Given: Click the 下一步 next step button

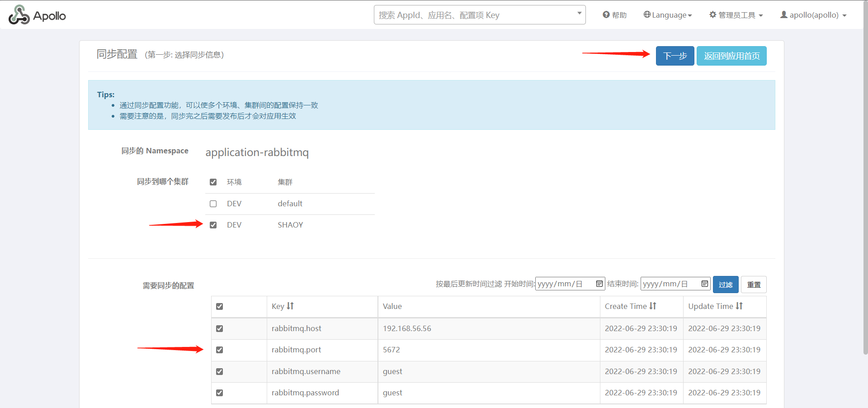Looking at the screenshot, I should pyautogui.click(x=675, y=56).
